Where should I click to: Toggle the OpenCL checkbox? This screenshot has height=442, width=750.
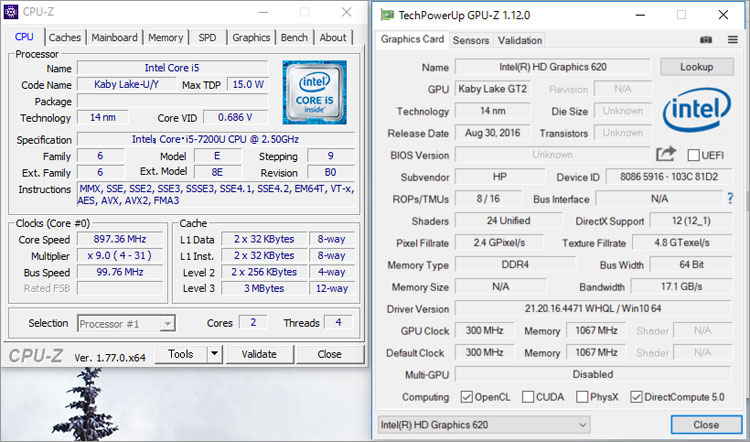pyautogui.click(x=466, y=397)
